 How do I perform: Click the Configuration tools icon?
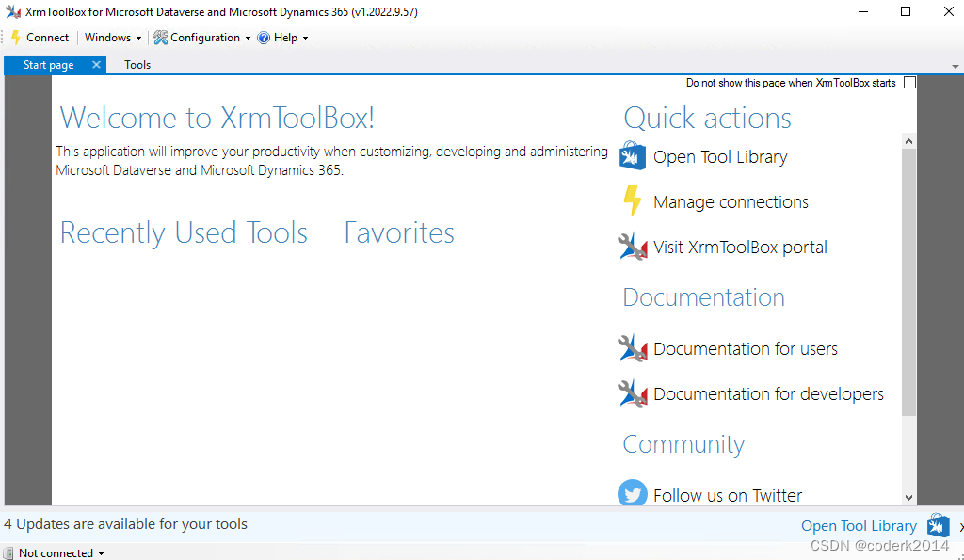pyautogui.click(x=160, y=38)
